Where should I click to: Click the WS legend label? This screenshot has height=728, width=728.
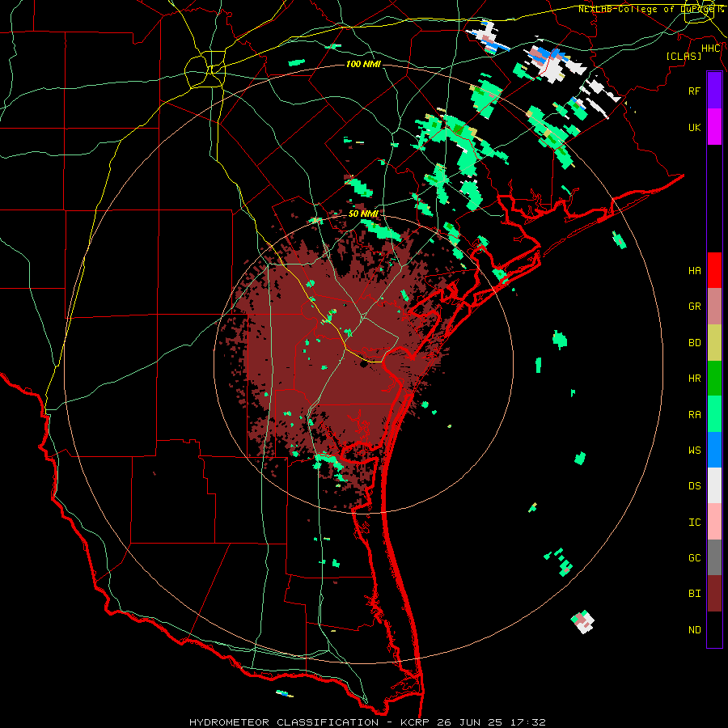695,451
